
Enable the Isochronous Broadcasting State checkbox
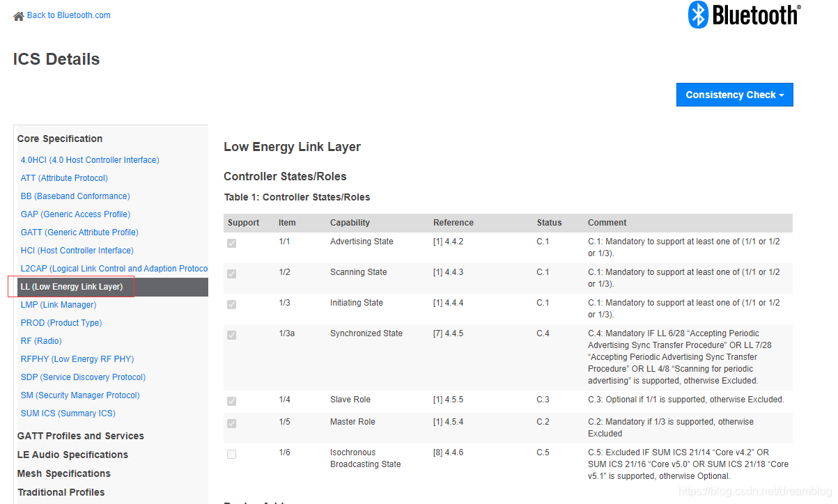pyautogui.click(x=231, y=454)
